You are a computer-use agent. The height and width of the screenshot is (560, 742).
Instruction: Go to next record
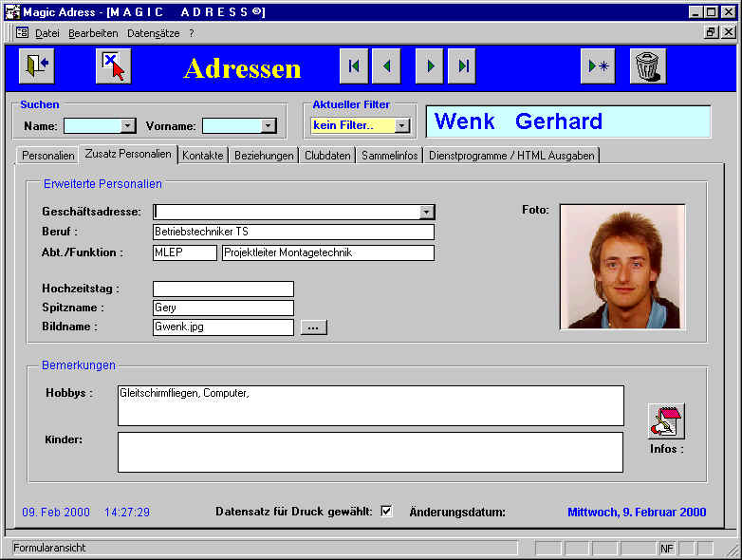coord(431,66)
